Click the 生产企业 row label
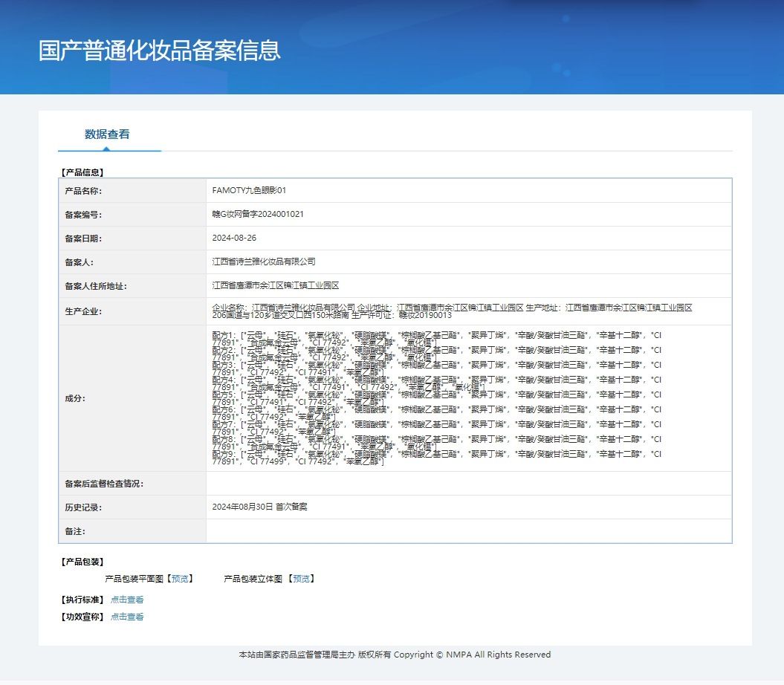The image size is (784, 685). click(83, 311)
